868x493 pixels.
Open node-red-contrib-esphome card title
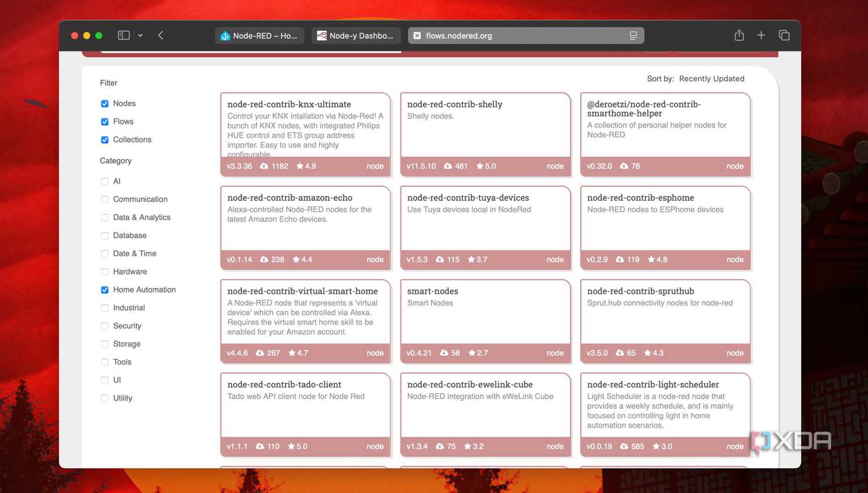tap(641, 197)
